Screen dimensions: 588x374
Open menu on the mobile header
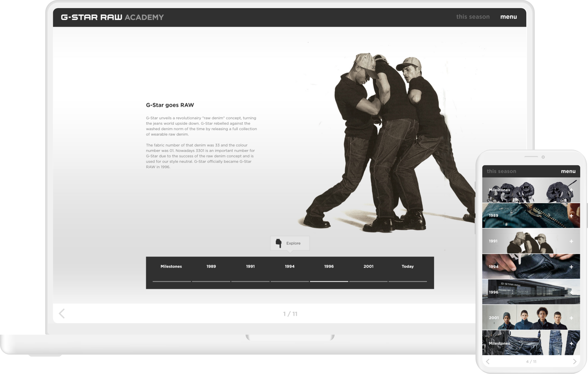[x=568, y=171]
